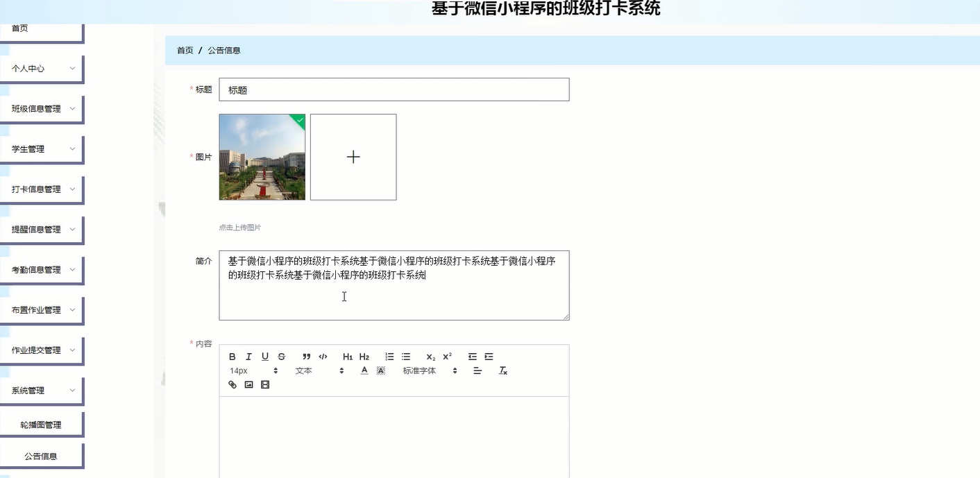Collapse the 系统管理 sidebar menu

[x=42, y=391]
